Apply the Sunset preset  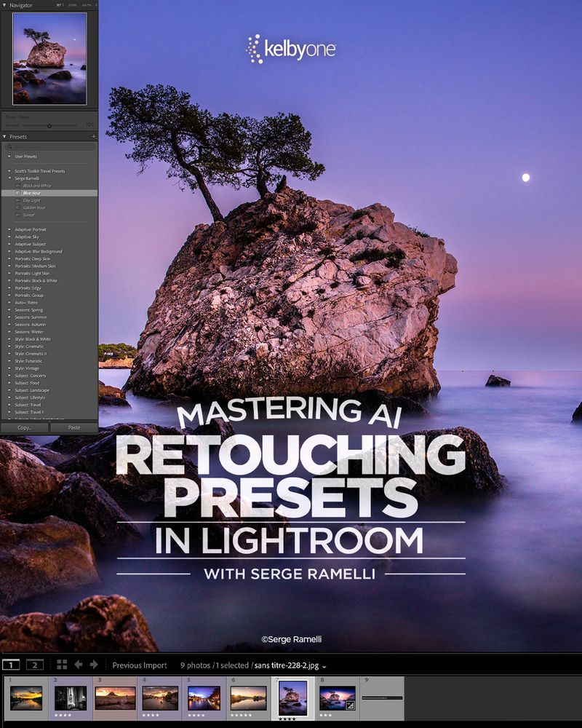[x=29, y=215]
